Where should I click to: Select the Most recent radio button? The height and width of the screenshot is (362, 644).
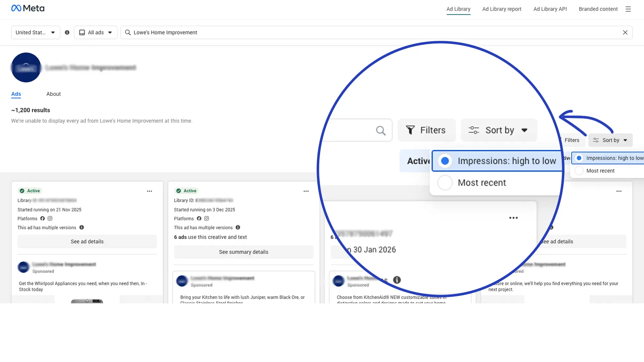point(445,183)
